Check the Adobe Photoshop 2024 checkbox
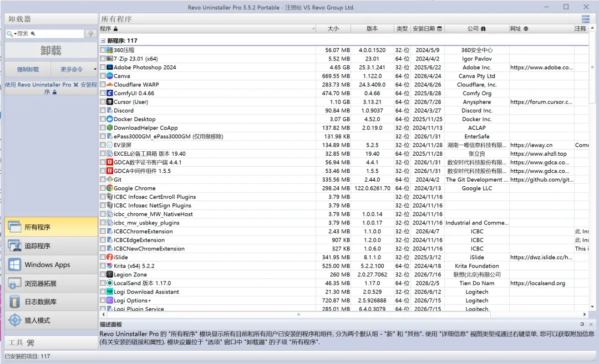 click(x=103, y=67)
